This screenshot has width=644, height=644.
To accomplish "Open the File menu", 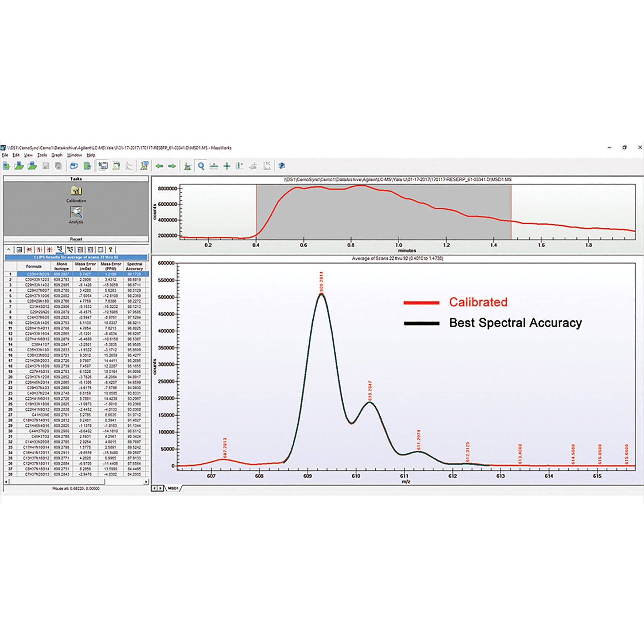I will [5, 155].
